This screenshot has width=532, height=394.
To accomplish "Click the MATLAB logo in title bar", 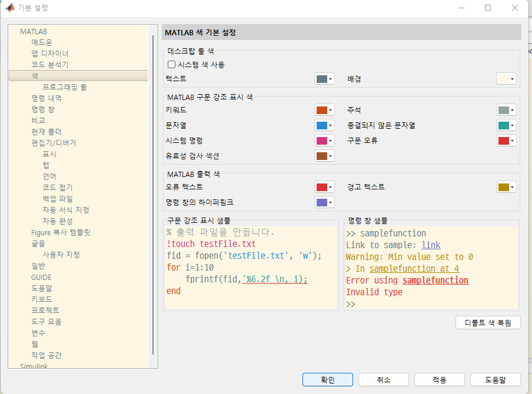I will [10, 8].
